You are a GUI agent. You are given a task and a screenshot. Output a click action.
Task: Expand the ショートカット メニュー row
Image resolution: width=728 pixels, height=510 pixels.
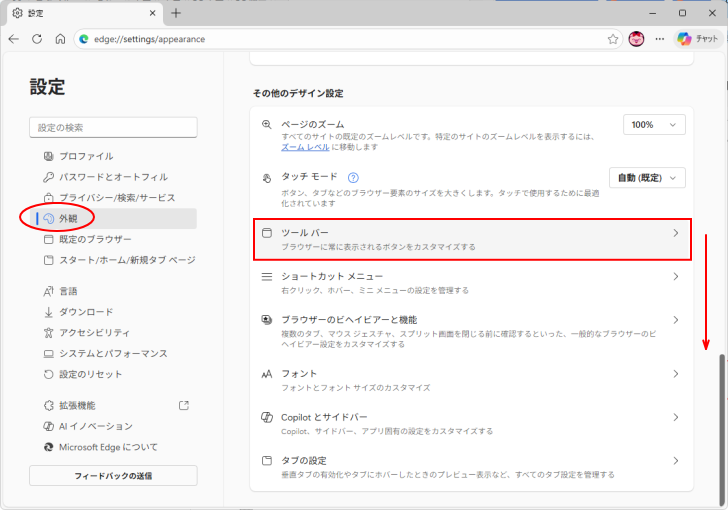[472, 283]
